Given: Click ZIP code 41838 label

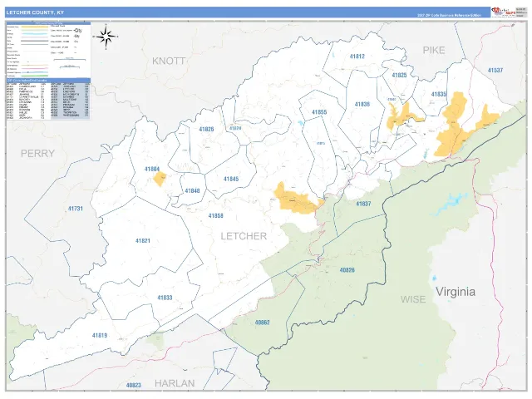Looking at the screenshot, I should click(x=362, y=104).
